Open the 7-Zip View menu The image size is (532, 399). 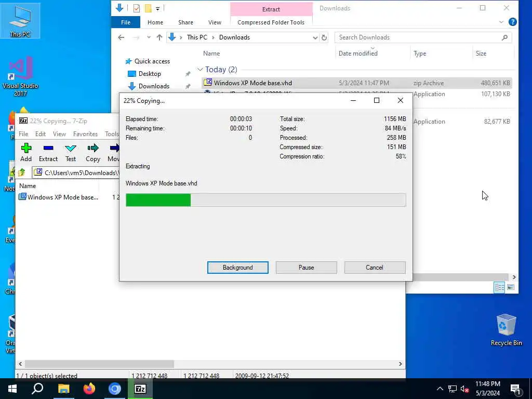coord(59,134)
